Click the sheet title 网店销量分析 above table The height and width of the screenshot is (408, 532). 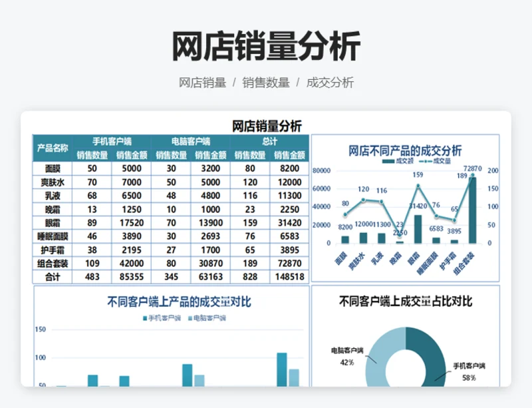pyautogui.click(x=267, y=126)
